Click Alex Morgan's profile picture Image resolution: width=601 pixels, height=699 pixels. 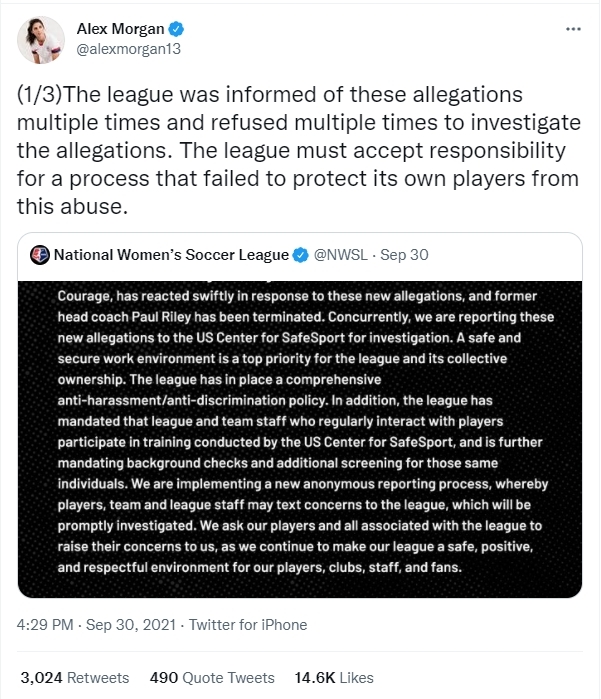pos(40,38)
